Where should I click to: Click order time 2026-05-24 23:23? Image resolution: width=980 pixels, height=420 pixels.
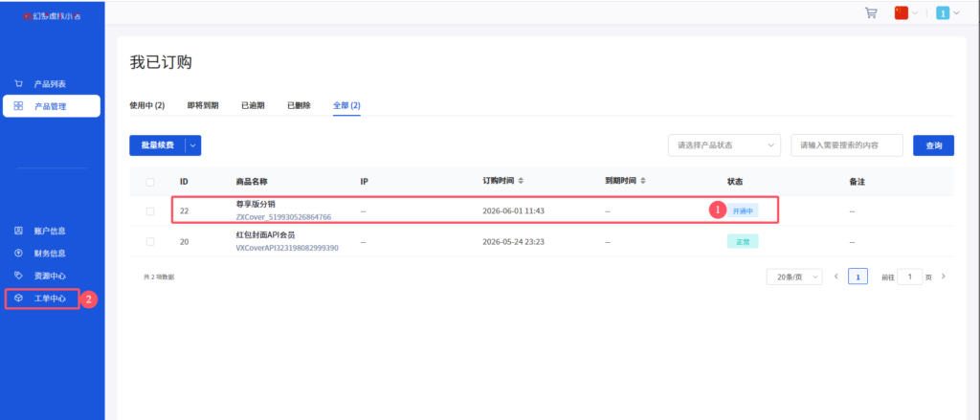pyautogui.click(x=514, y=241)
